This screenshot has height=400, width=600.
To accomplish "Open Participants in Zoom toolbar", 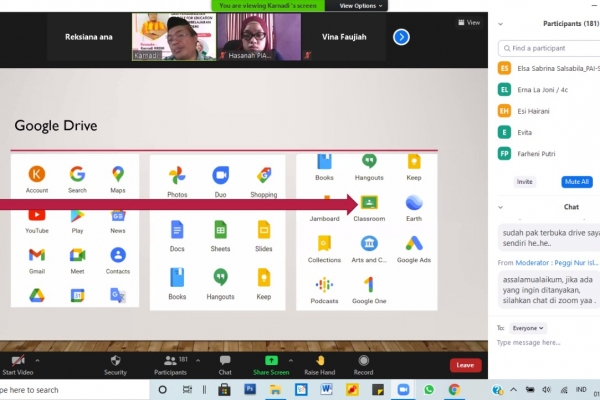I will point(170,365).
